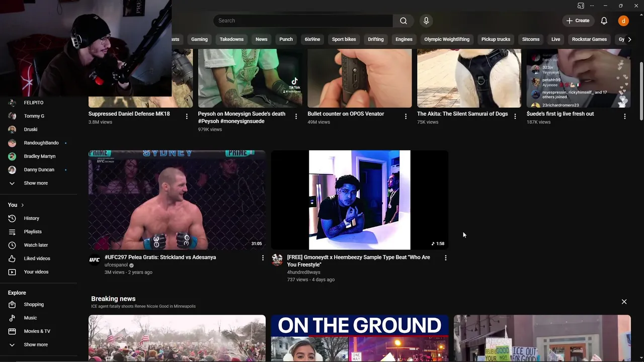
Task: Click the Search input field
Action: point(303,21)
